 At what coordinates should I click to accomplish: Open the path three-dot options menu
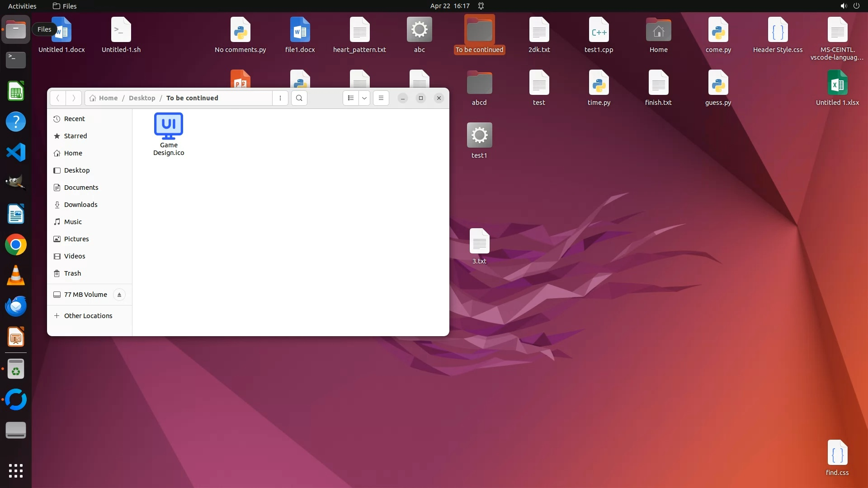(x=280, y=98)
